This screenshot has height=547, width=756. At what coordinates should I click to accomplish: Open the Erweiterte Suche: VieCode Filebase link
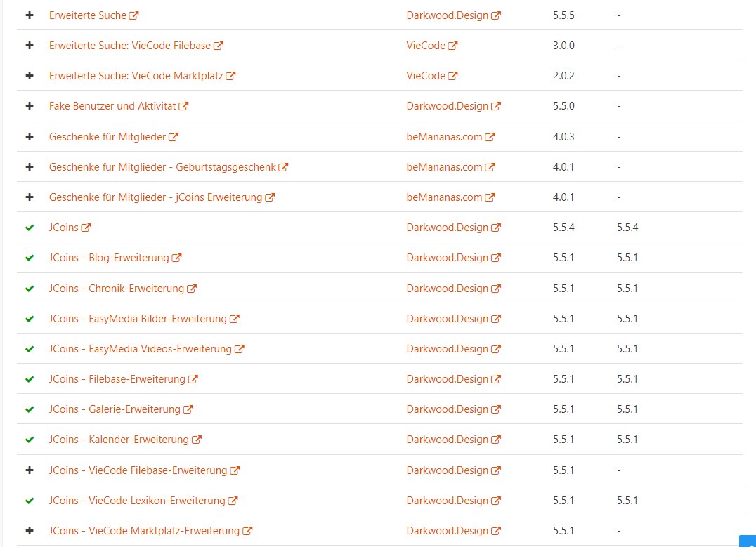[x=129, y=46]
